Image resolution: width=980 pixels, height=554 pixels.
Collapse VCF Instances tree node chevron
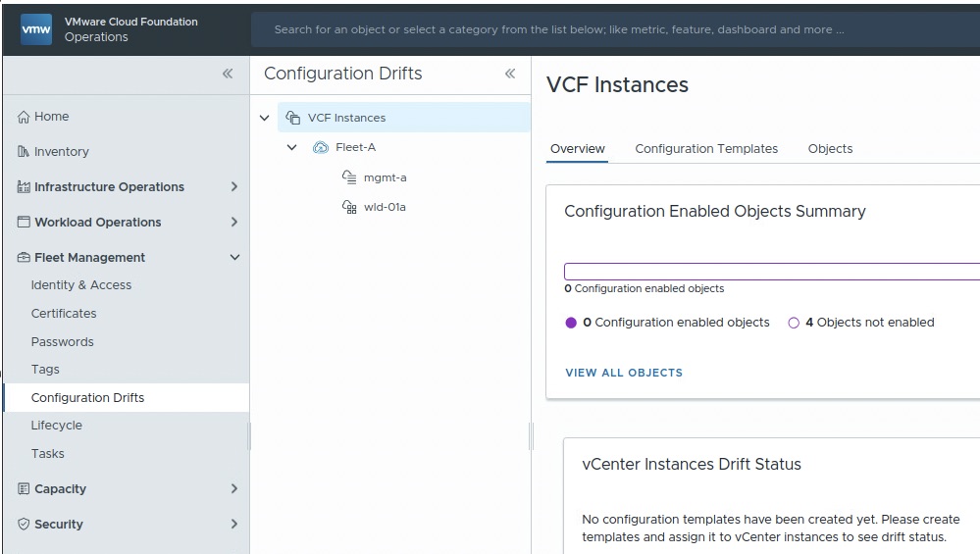point(265,118)
